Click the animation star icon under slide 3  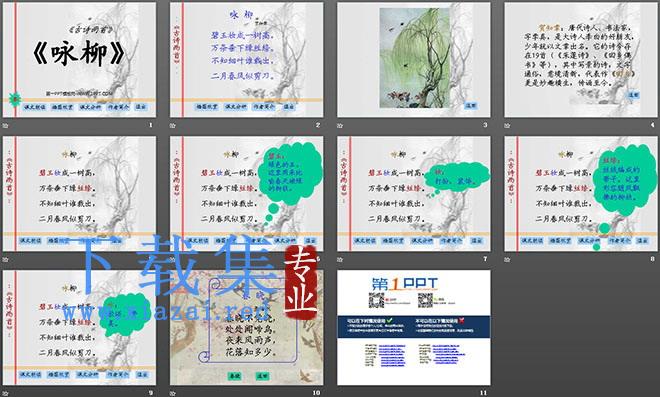click(340, 125)
